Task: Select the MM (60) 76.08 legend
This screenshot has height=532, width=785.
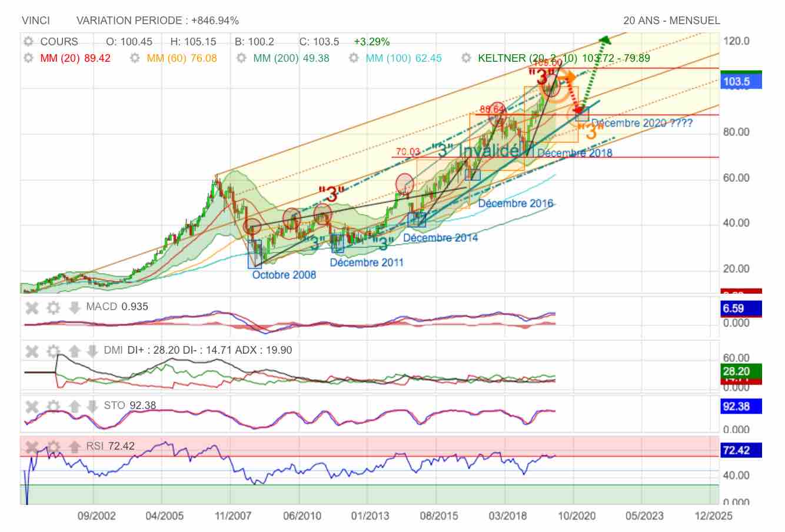Action: point(182,58)
